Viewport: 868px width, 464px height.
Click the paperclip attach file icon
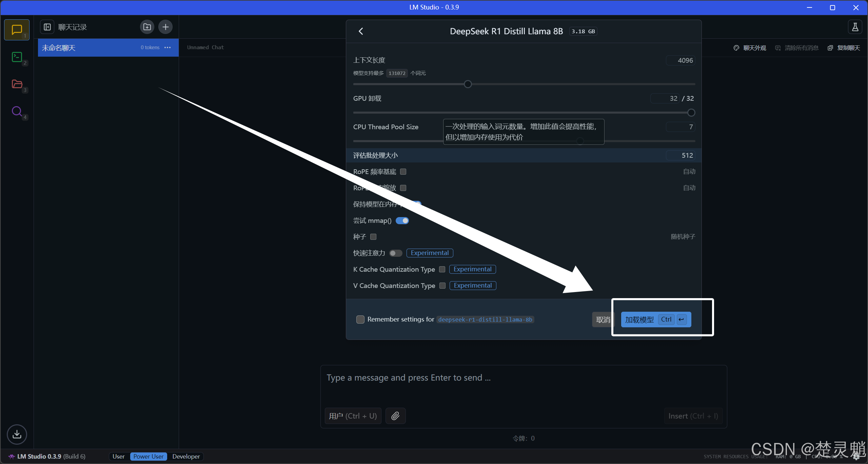395,416
